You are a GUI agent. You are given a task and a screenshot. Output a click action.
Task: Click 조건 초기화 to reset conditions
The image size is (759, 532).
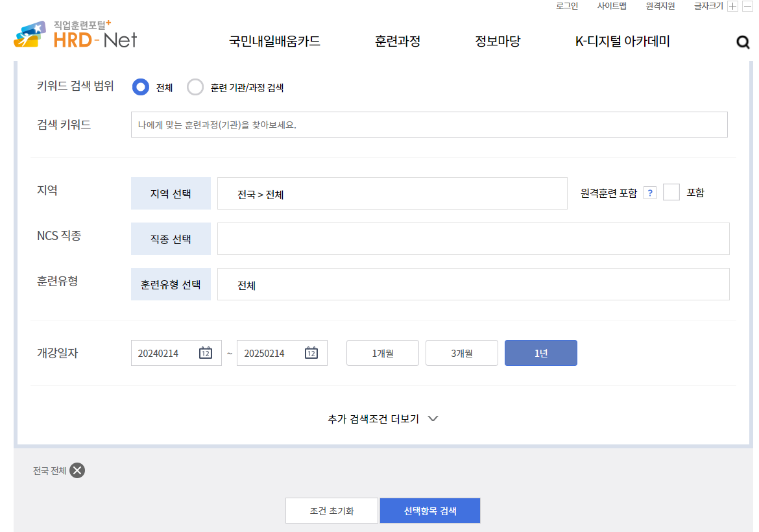pyautogui.click(x=331, y=511)
